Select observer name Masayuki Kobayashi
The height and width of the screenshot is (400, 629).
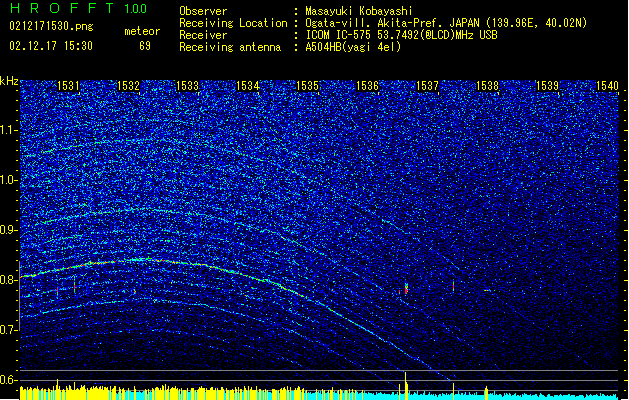358,11
